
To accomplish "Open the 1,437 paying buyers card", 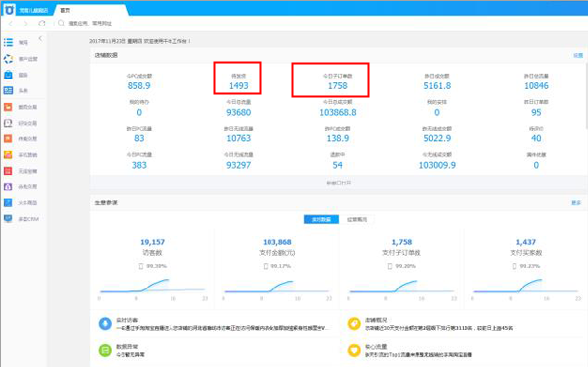I will click(x=525, y=269).
